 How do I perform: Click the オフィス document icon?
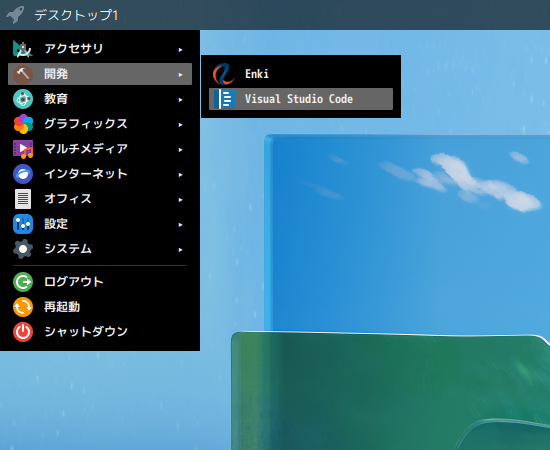pos(23,199)
